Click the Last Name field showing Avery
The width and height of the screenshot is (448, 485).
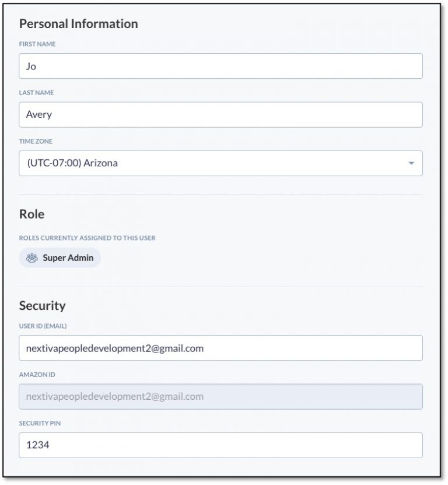point(222,114)
